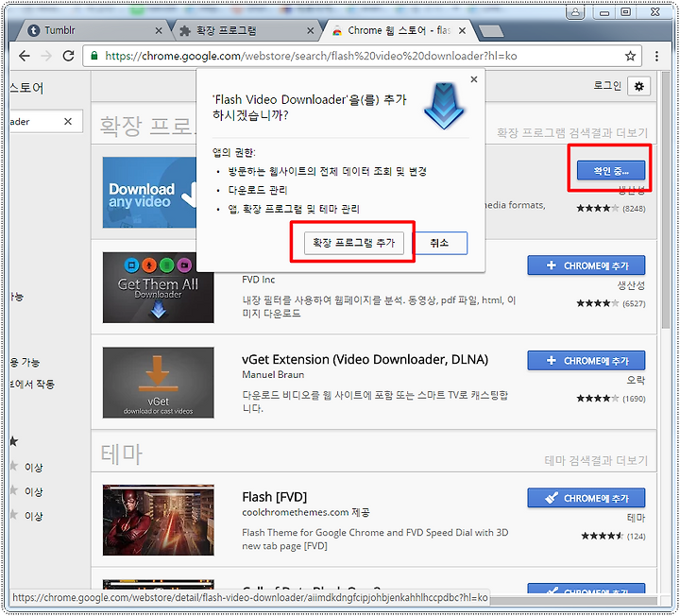Open the Flash [FVD] title link

click(275, 497)
